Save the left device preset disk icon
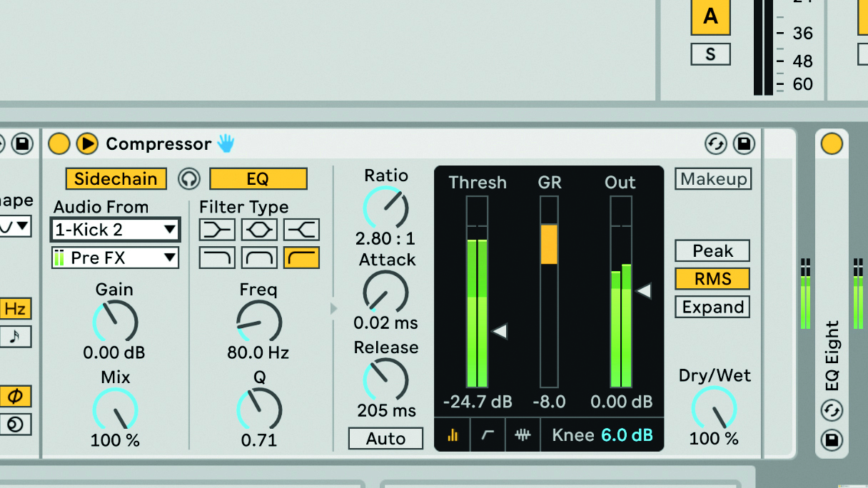868x488 pixels. (x=21, y=144)
